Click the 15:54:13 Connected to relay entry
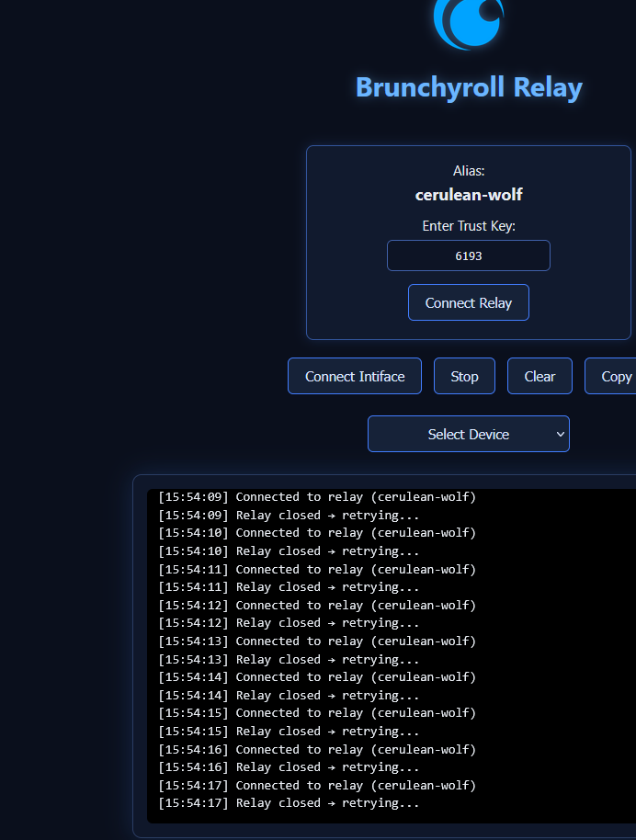Viewport: 636px width, 840px height. click(x=317, y=641)
